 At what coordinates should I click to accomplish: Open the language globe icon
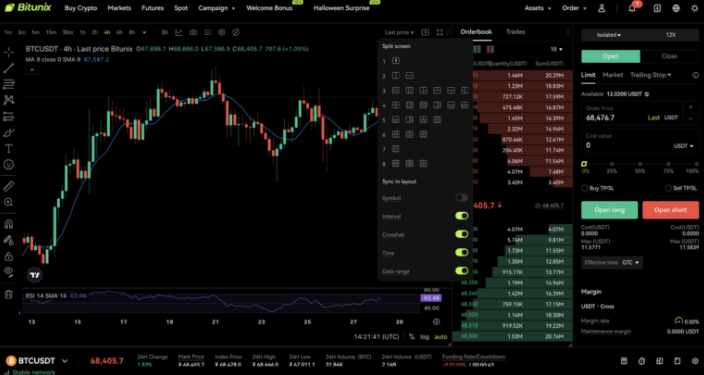pos(676,8)
